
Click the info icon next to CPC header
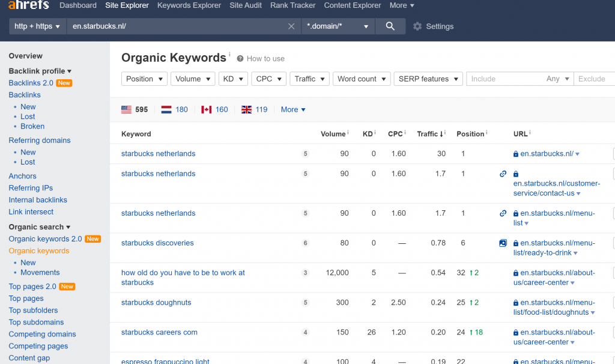coord(405,132)
